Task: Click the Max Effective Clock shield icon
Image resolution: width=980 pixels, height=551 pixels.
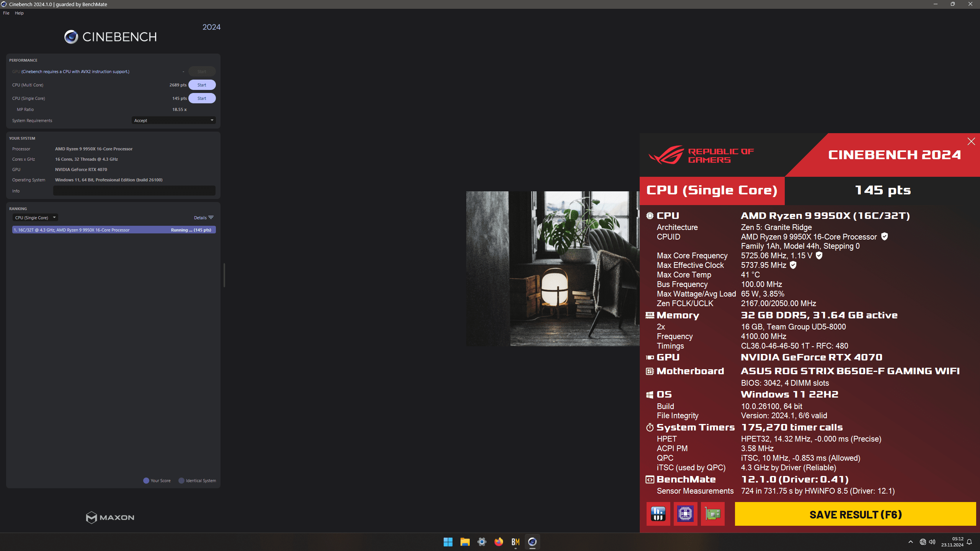Action: [793, 265]
